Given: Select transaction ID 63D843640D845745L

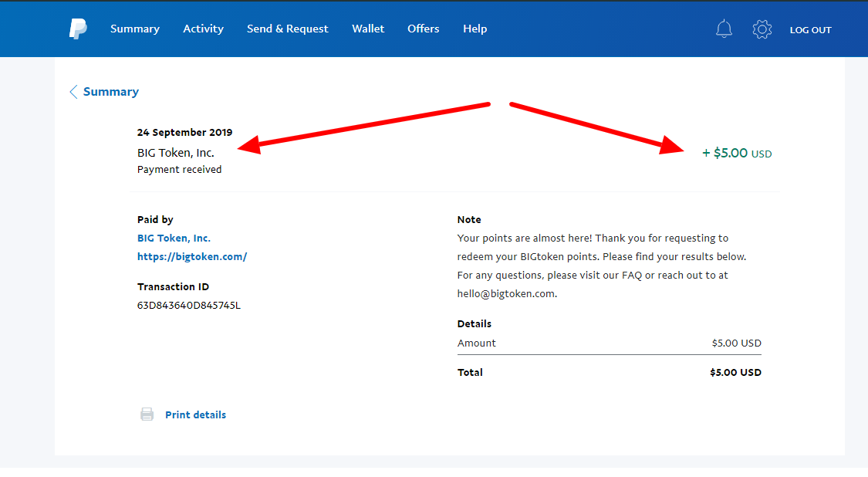Looking at the screenshot, I should pos(189,305).
